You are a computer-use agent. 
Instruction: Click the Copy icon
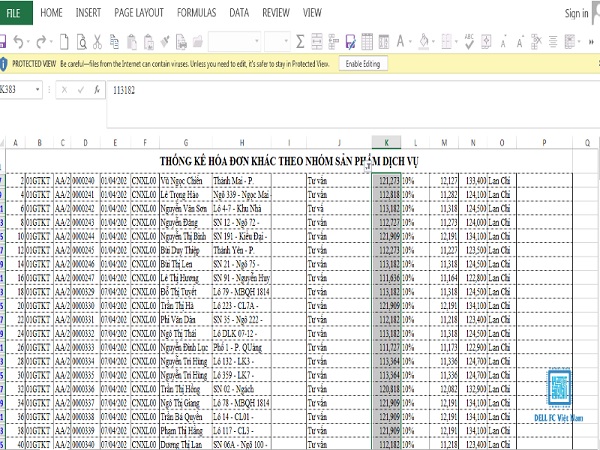point(114,41)
